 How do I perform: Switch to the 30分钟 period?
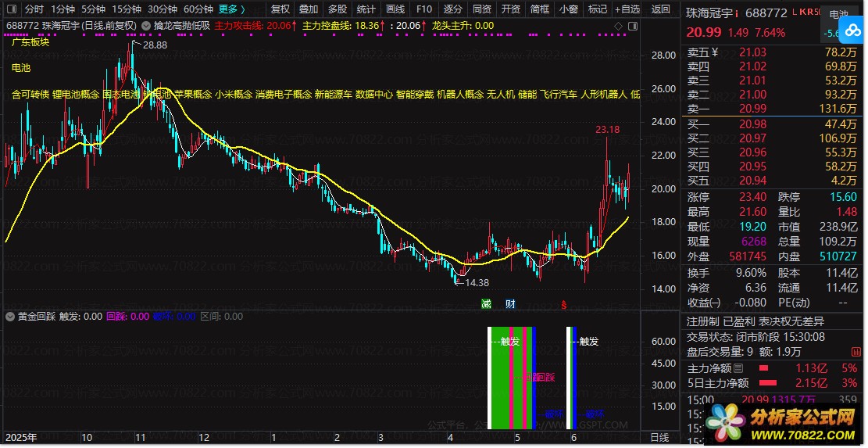pos(163,9)
